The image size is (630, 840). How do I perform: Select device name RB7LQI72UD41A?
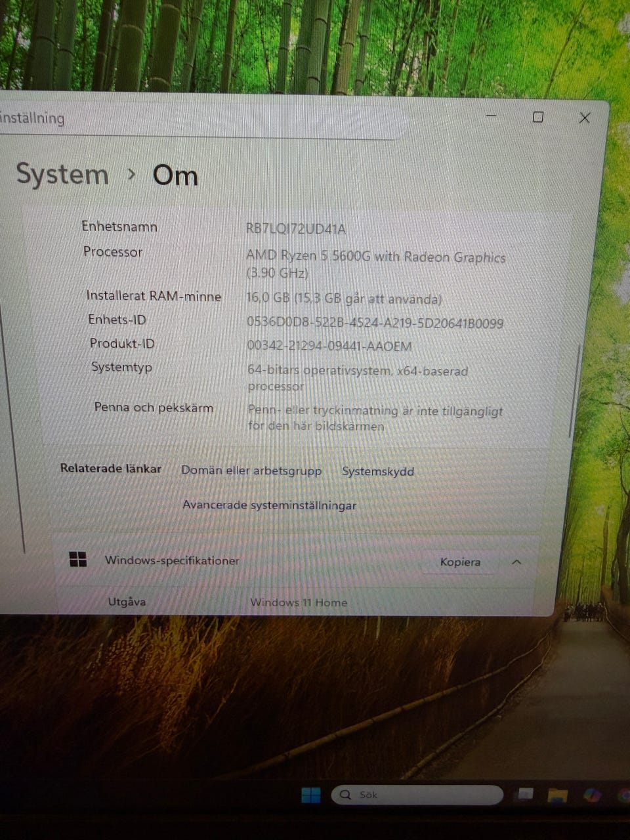[x=295, y=228]
